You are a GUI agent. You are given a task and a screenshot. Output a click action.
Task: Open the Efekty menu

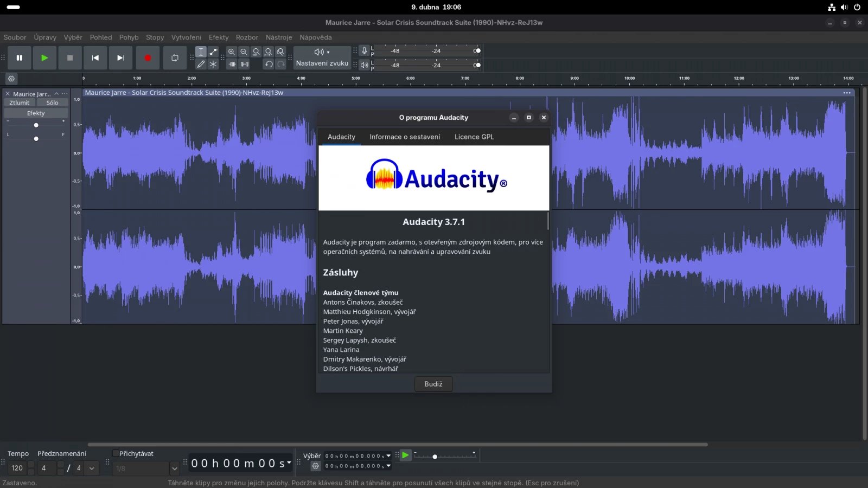(x=219, y=37)
